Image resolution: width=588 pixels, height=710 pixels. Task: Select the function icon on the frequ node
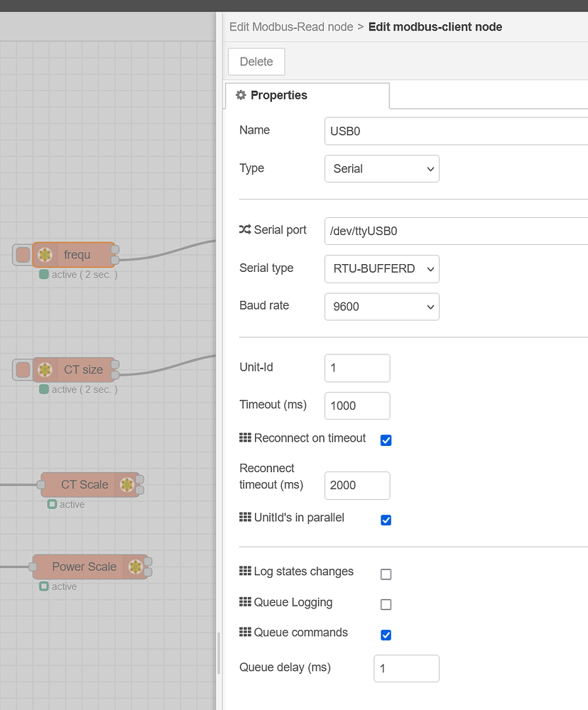tap(45, 254)
